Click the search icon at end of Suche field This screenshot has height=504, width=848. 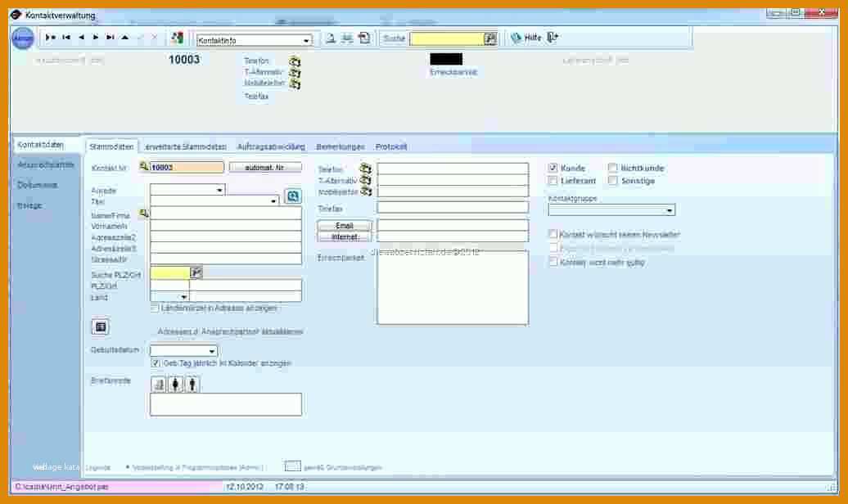(490, 38)
